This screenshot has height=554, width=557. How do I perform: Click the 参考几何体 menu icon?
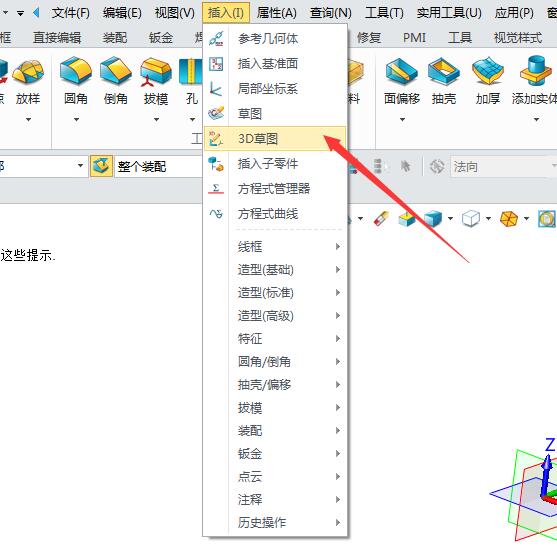point(216,39)
